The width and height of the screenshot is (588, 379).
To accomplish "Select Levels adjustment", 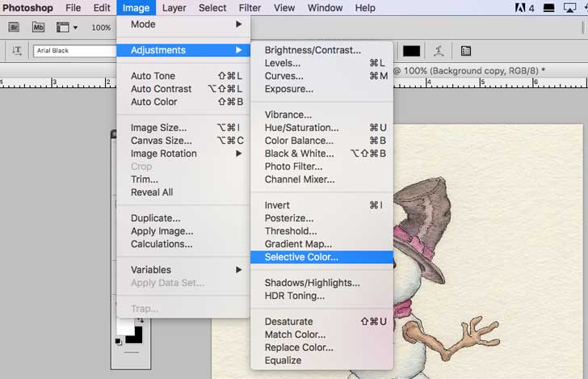I will (x=321, y=63).
